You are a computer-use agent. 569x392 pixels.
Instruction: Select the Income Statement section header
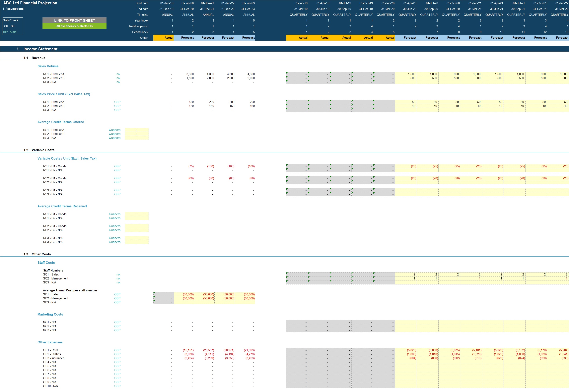click(40, 49)
